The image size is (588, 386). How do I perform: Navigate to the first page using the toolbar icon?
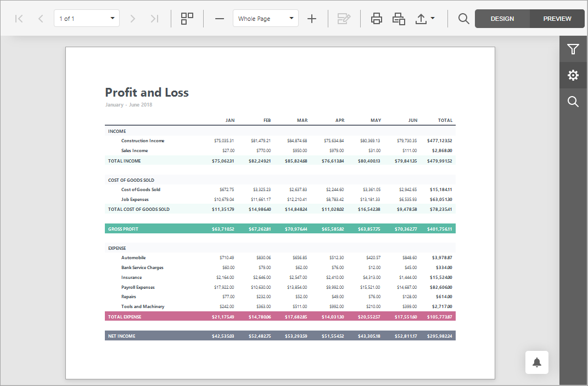coord(19,18)
